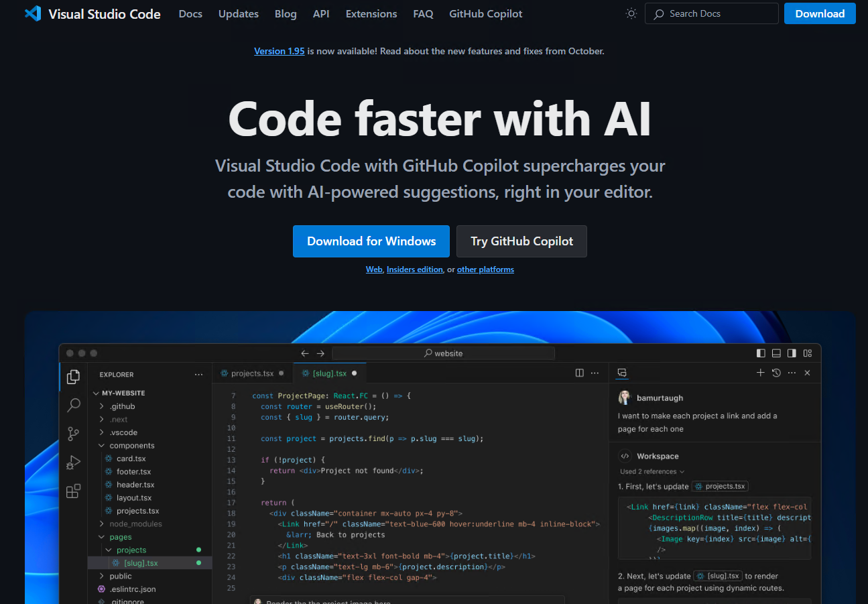Expand the Used 2 references dropdown
Image resolution: width=868 pixels, height=604 pixels.
pyautogui.click(x=652, y=471)
